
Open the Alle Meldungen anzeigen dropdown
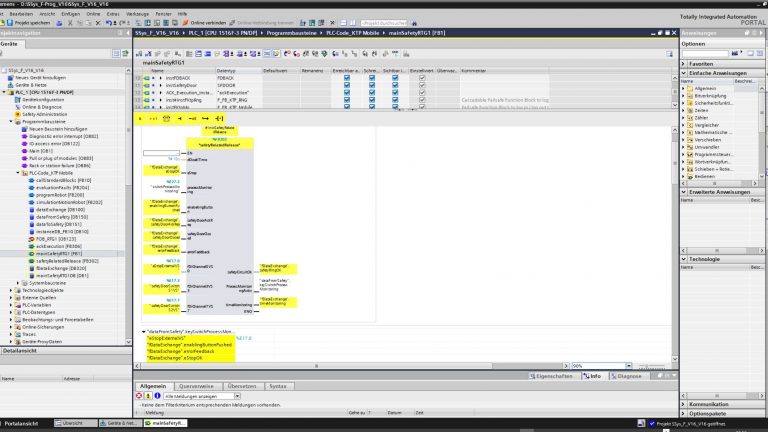coord(237,396)
